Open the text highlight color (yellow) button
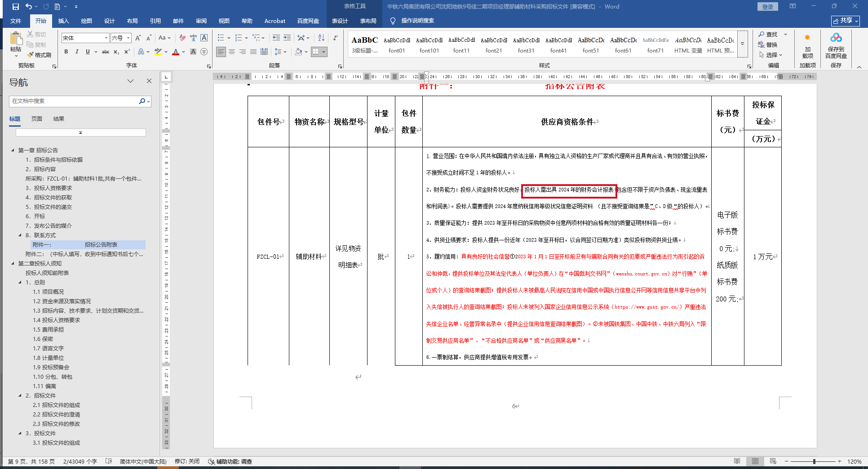 158,52
